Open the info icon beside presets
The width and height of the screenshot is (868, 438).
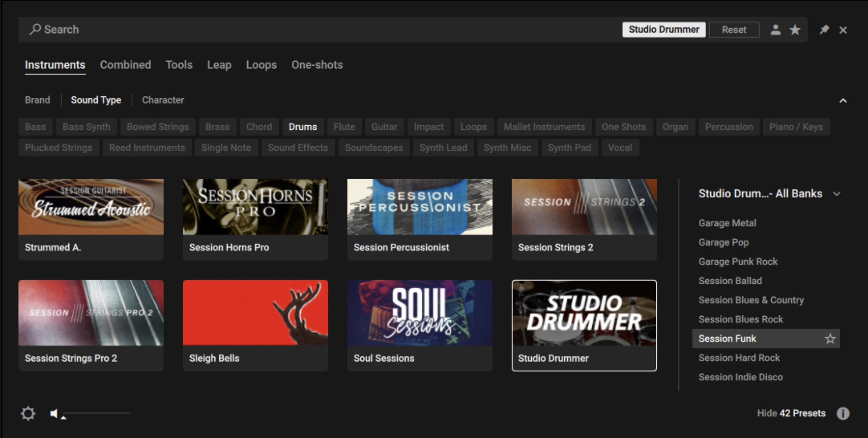point(843,413)
